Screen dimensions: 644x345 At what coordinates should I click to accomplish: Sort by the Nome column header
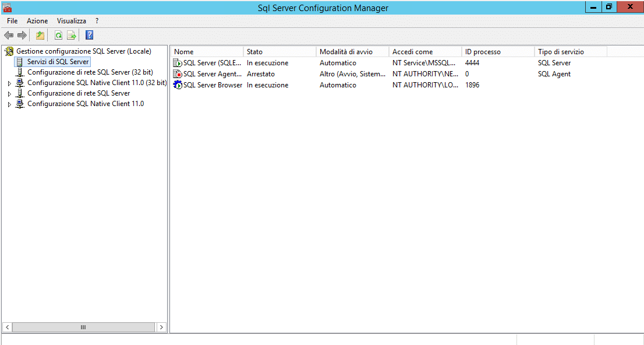[207, 52]
